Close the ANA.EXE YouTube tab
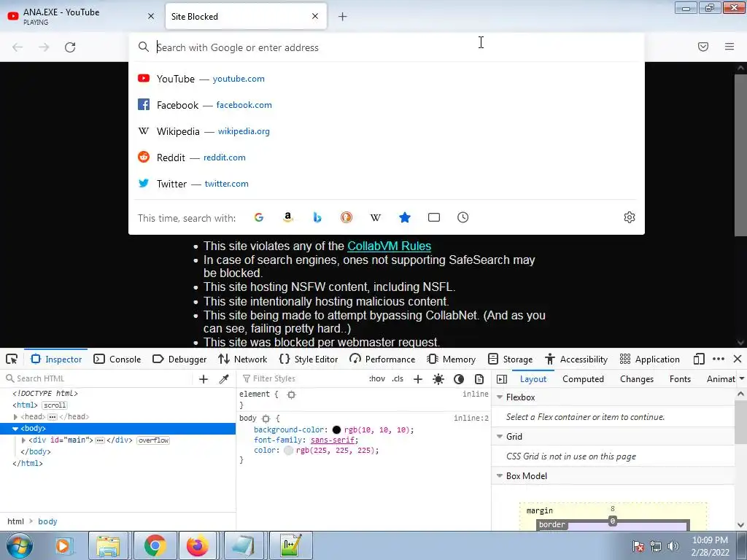The height and width of the screenshot is (560, 747). (x=151, y=16)
